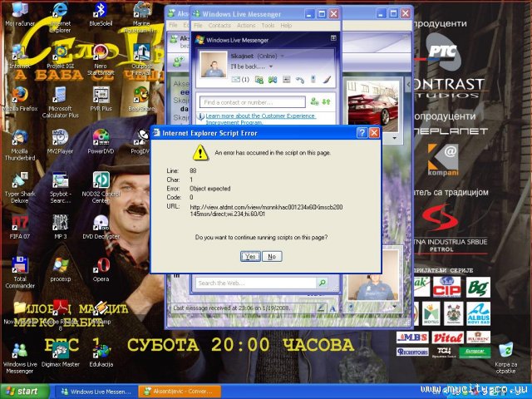Click Yes in the Script Error dialog
This screenshot has width=532, height=399.
[x=250, y=257]
